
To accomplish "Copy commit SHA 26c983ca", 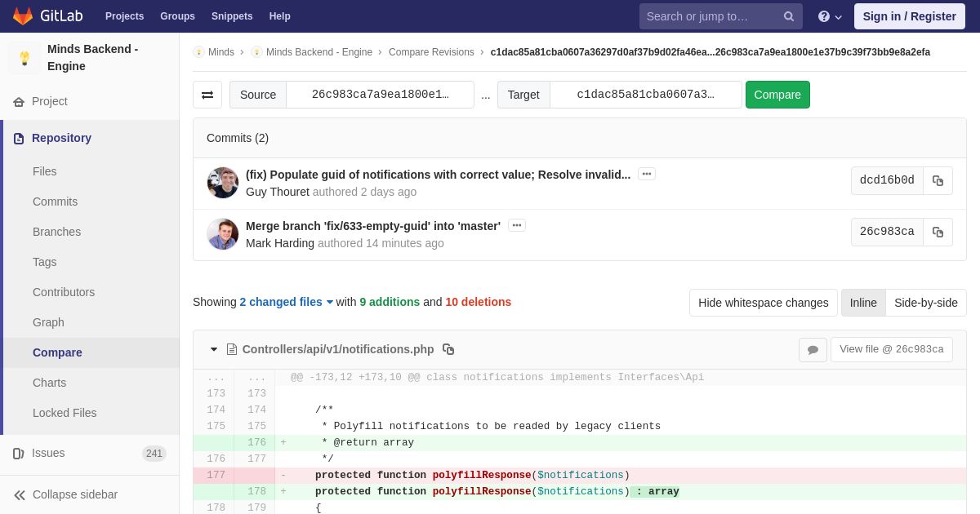I will tap(938, 232).
